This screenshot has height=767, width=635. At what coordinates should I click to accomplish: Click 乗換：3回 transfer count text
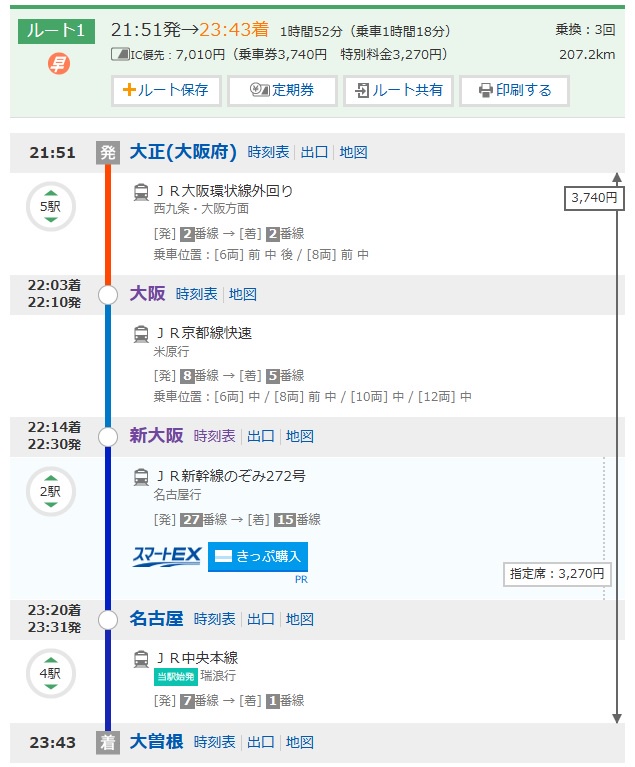pos(586,30)
